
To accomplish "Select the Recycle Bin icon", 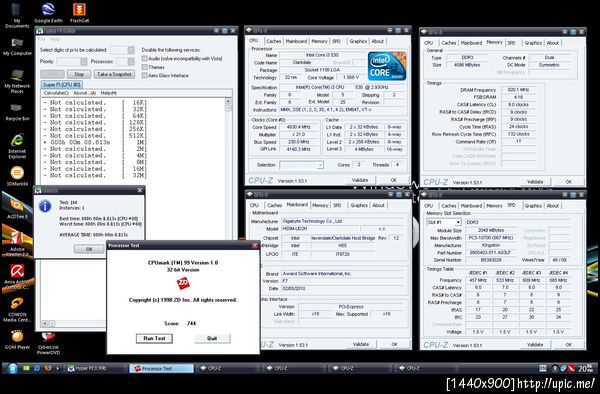I will pyautogui.click(x=17, y=112).
